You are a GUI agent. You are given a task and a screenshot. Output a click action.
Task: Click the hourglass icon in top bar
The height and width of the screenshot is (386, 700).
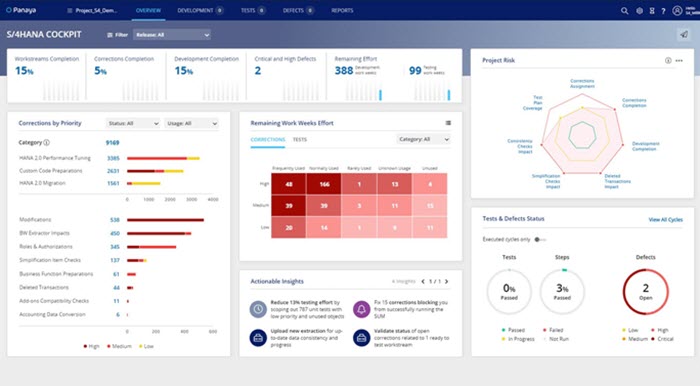tap(652, 11)
